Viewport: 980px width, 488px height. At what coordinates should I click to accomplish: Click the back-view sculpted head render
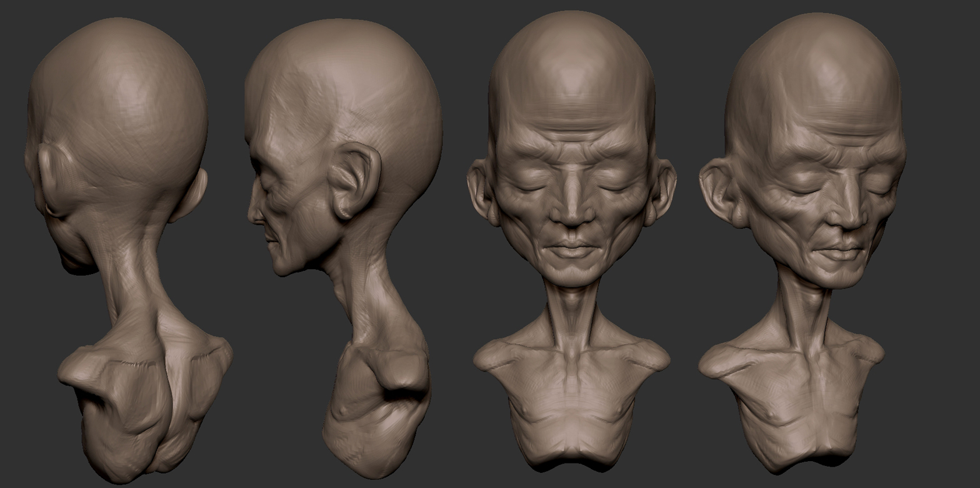(x=128, y=250)
